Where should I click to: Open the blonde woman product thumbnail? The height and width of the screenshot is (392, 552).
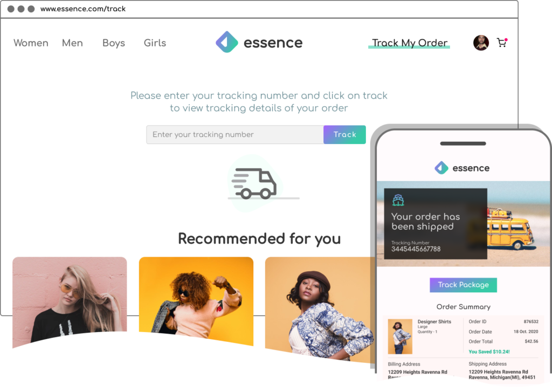point(70,301)
